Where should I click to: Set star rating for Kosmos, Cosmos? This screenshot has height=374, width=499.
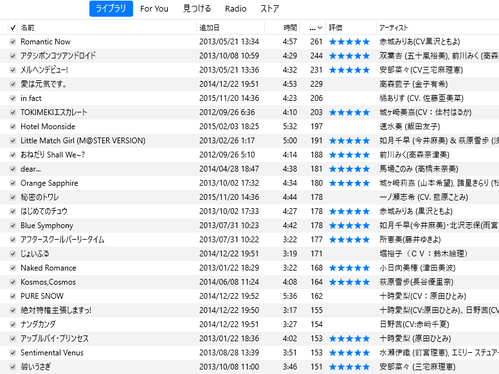tap(349, 282)
